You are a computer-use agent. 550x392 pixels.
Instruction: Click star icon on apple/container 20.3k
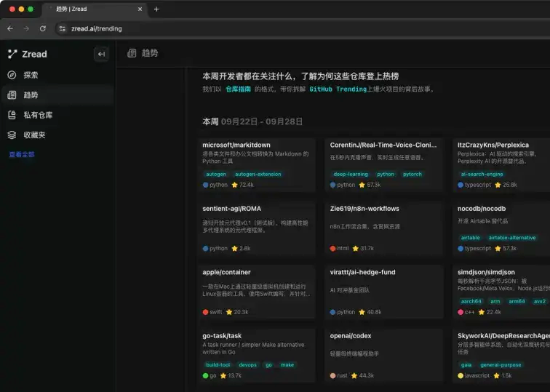[x=229, y=312]
